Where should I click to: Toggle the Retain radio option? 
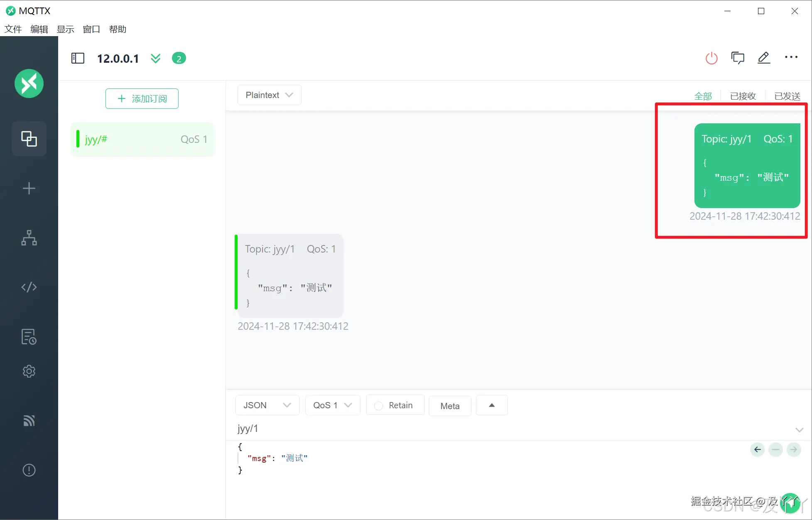tap(379, 406)
